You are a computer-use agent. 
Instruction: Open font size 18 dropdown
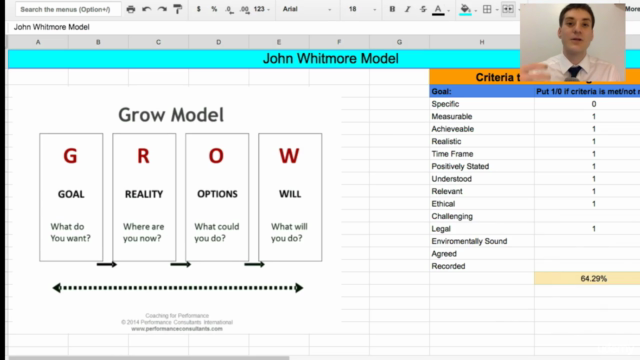pos(362,9)
